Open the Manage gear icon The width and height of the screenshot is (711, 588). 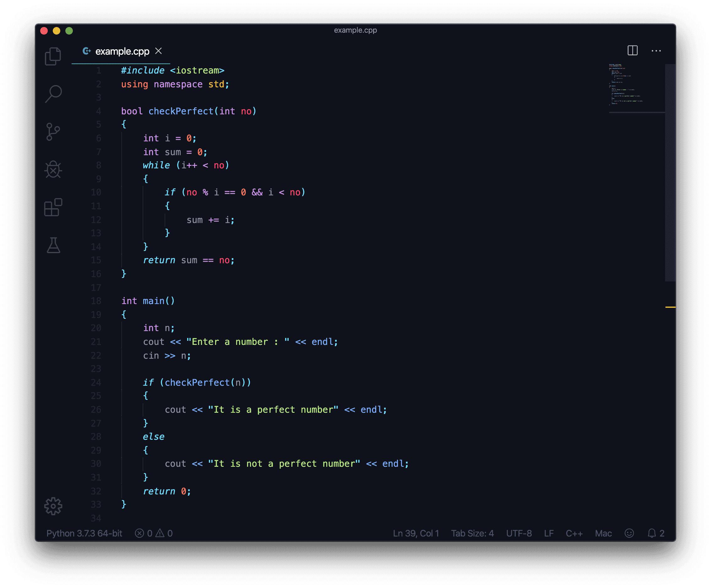point(53,506)
